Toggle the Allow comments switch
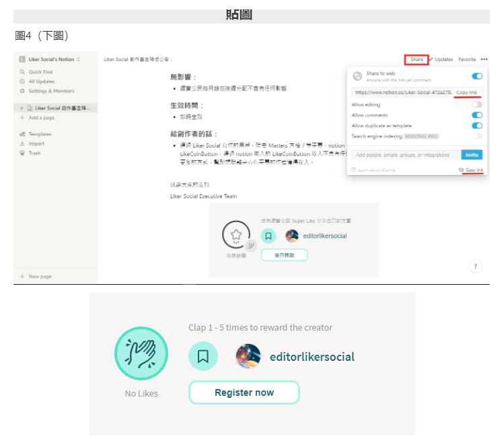 click(x=477, y=115)
